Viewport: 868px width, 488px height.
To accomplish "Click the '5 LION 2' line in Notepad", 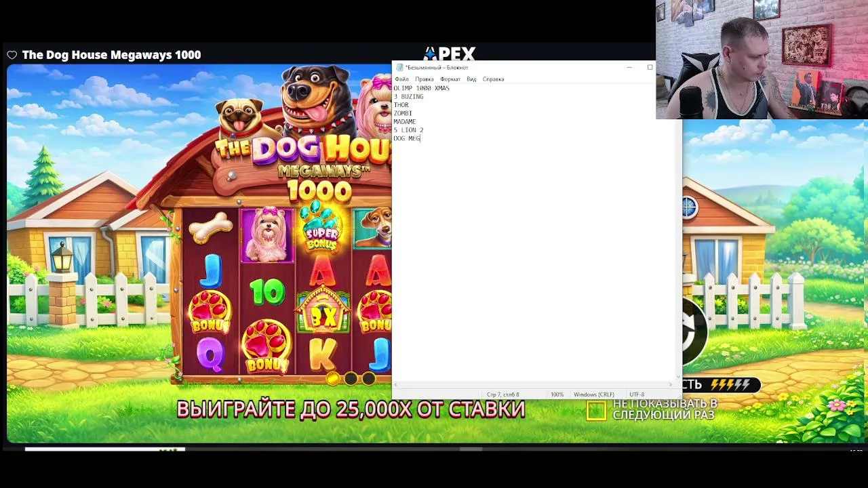I will pos(408,130).
